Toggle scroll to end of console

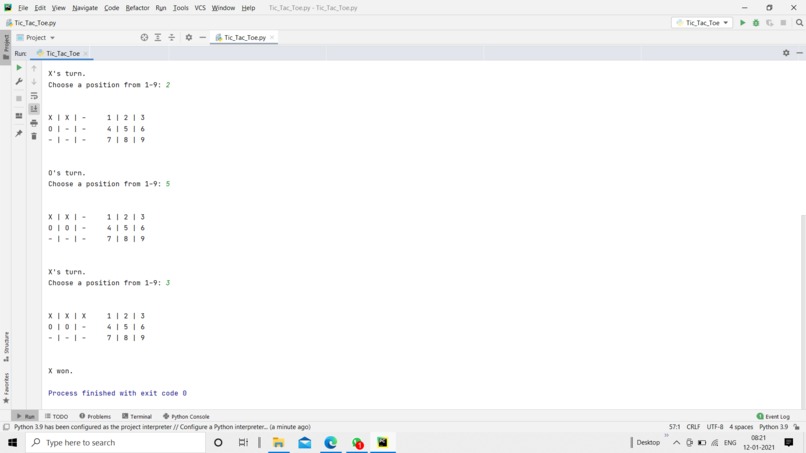click(x=34, y=109)
